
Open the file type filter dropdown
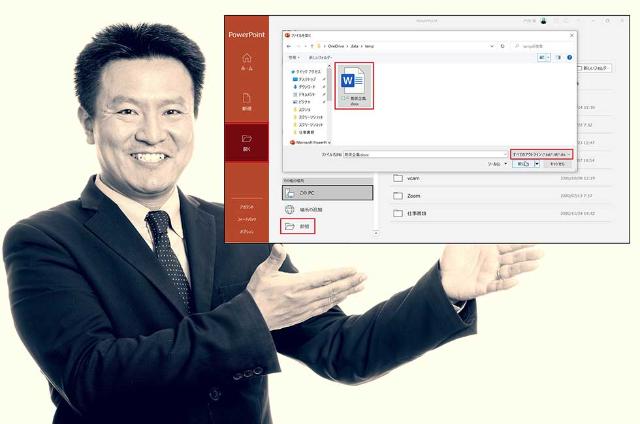pos(542,154)
